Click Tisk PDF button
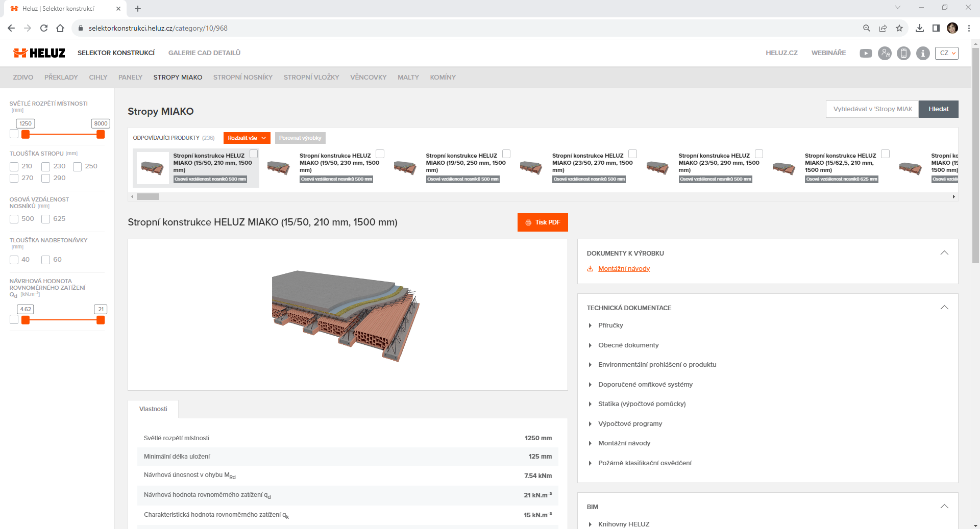Viewport: 980px width, 529px height. [543, 222]
